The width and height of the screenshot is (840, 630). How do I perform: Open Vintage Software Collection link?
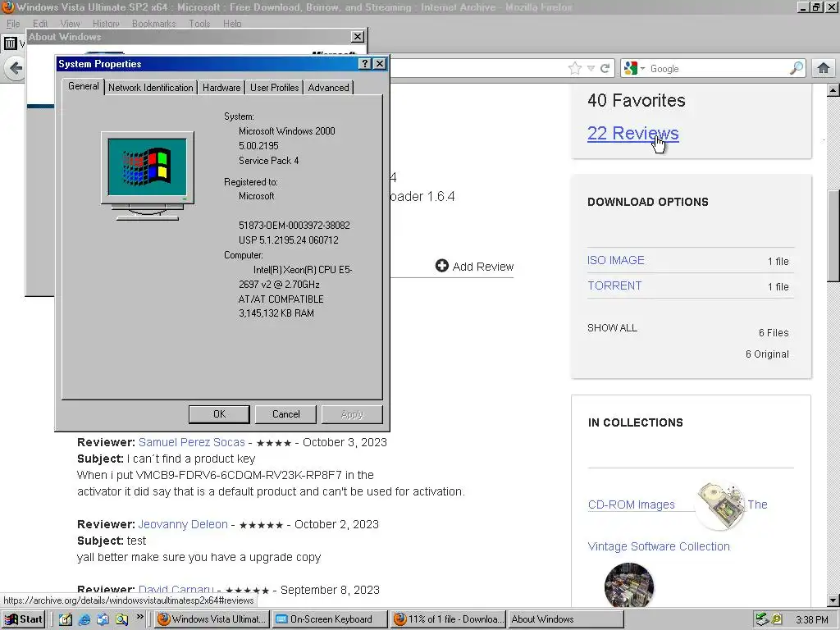click(x=659, y=546)
